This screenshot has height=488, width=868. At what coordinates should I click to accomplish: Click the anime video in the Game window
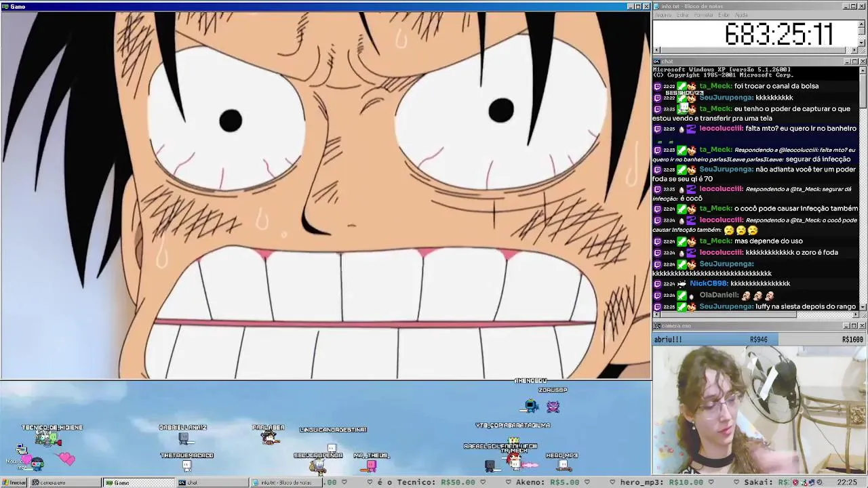pos(325,195)
